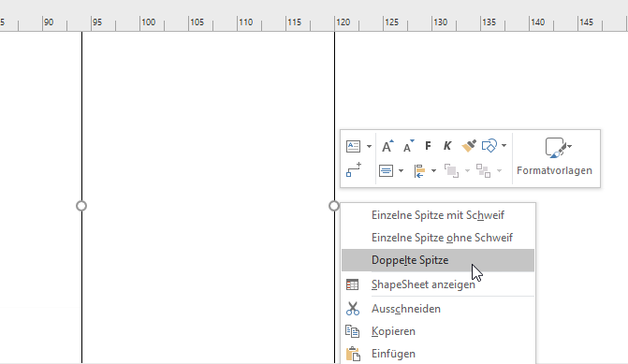Expand the change shape dropdown arrow

click(504, 146)
